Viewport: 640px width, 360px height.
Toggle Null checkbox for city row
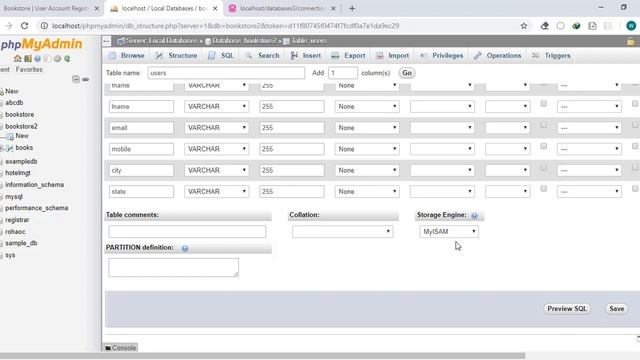543,167
